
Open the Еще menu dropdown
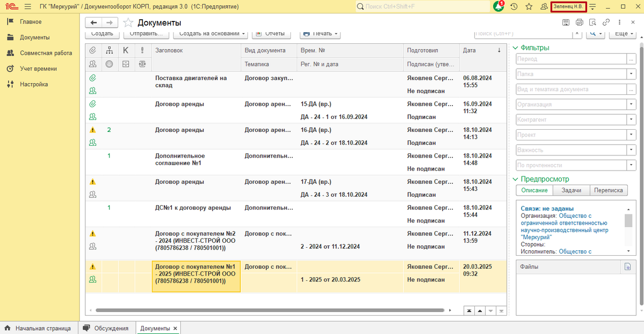coord(624,34)
